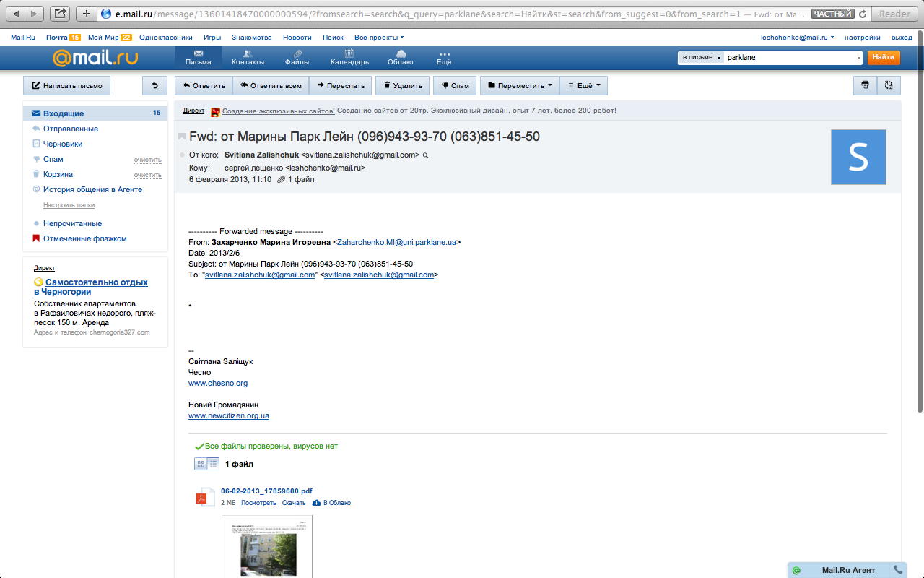
Task: Expand the Переместить dropdown
Action: [519, 85]
